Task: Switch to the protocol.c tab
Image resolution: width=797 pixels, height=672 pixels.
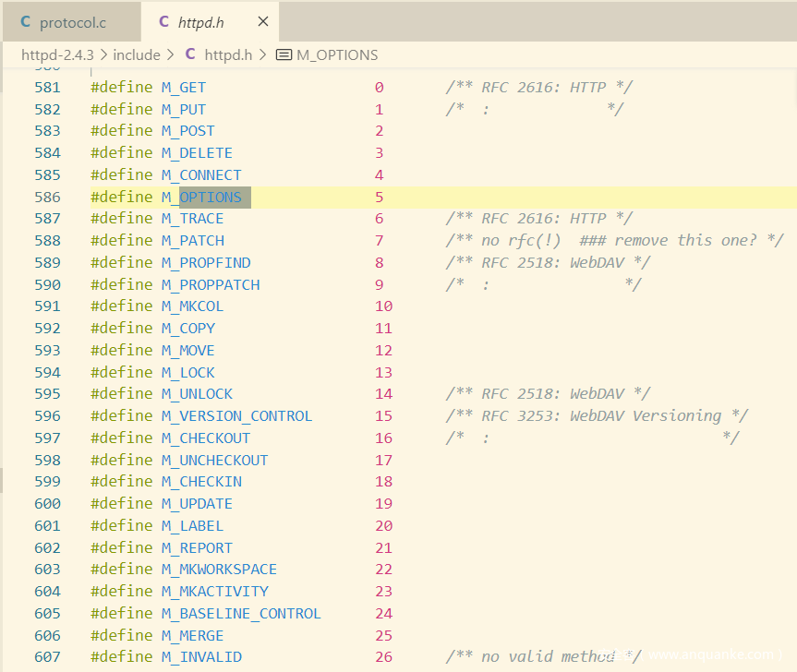Action: [x=71, y=21]
